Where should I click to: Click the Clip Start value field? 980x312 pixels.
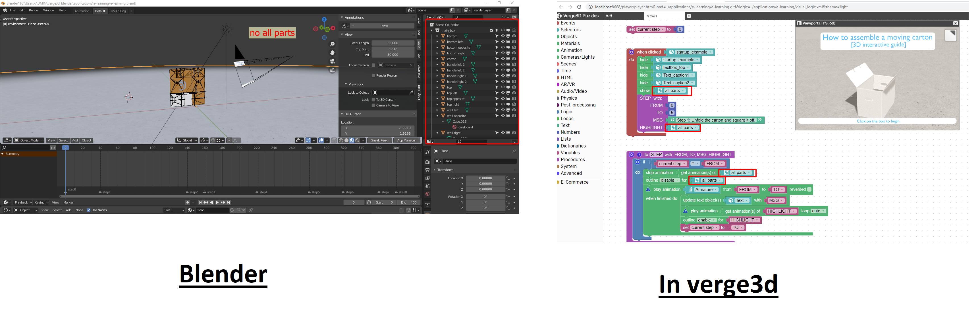click(393, 49)
